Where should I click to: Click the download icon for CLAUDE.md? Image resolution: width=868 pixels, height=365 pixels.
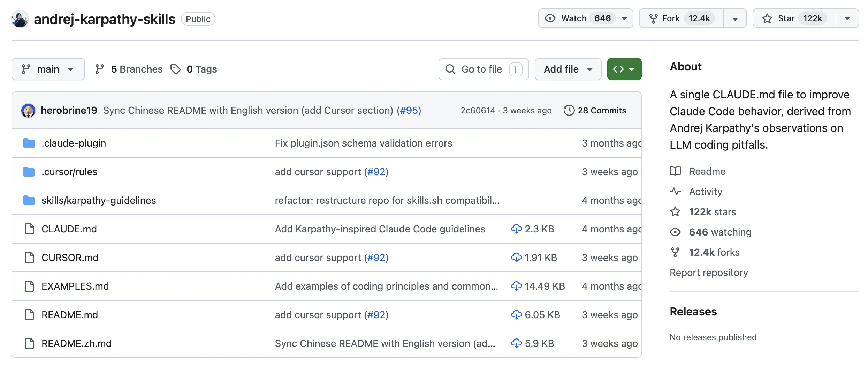[516, 229]
